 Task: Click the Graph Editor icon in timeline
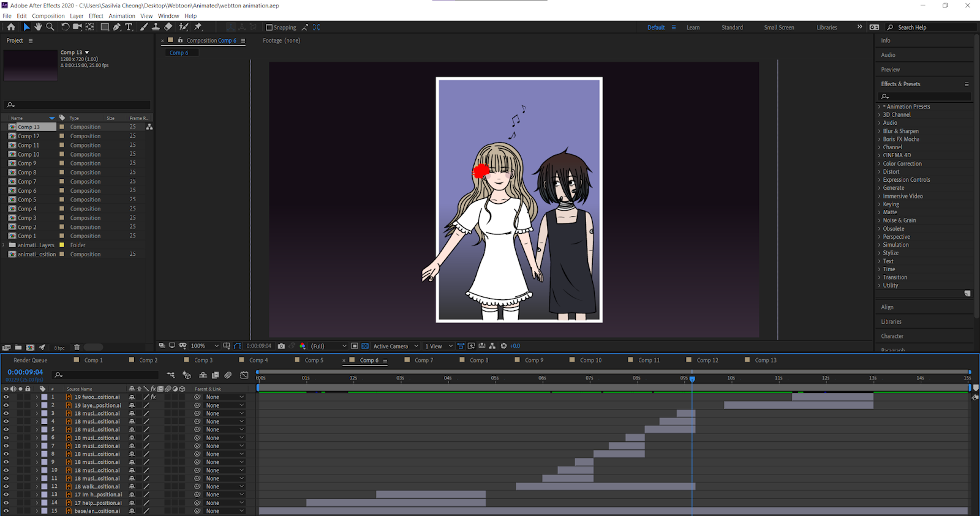tap(244, 375)
